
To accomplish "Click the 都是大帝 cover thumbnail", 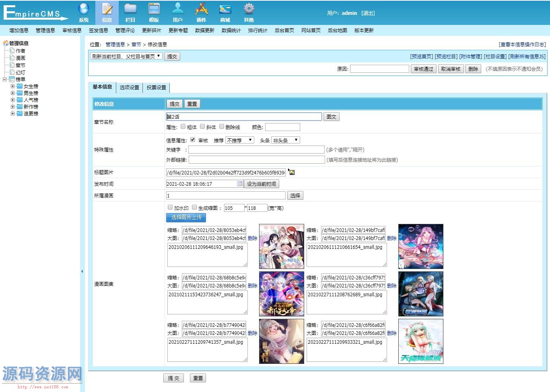I will point(282,294).
